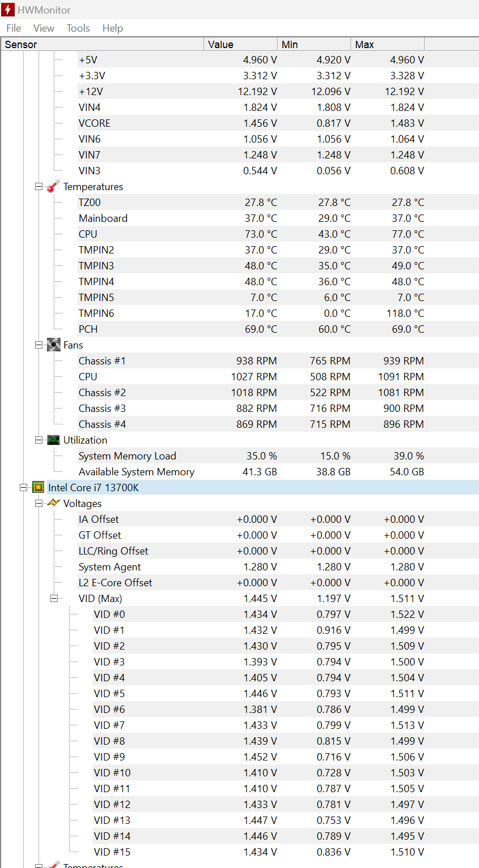Click the Value column header

pos(240,44)
